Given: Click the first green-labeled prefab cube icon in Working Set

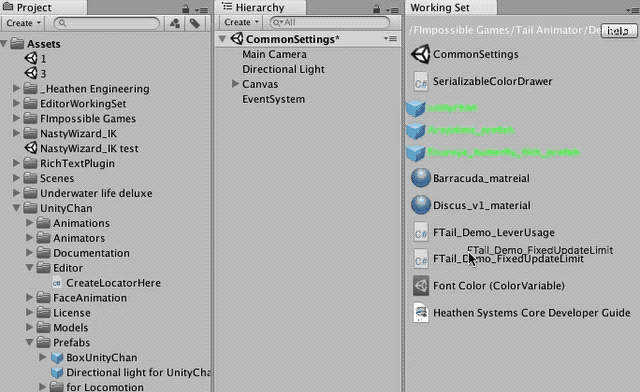Looking at the screenshot, I should [416, 108].
